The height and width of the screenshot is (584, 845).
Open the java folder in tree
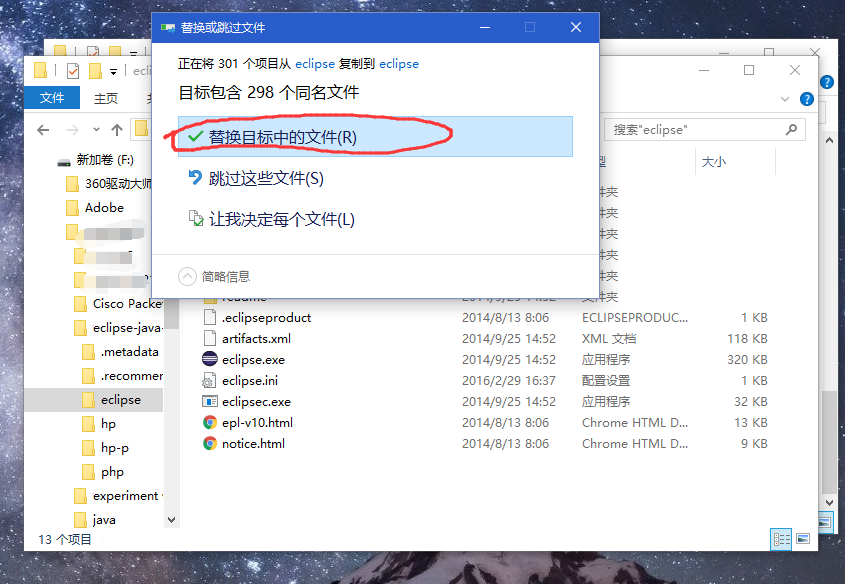pyautogui.click(x=95, y=520)
